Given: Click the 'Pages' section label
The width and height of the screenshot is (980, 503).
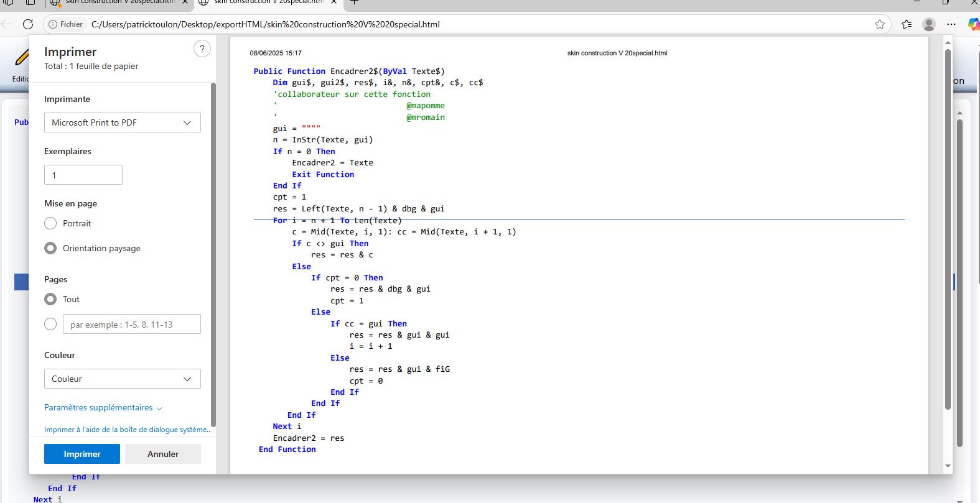Looking at the screenshot, I should tap(56, 279).
